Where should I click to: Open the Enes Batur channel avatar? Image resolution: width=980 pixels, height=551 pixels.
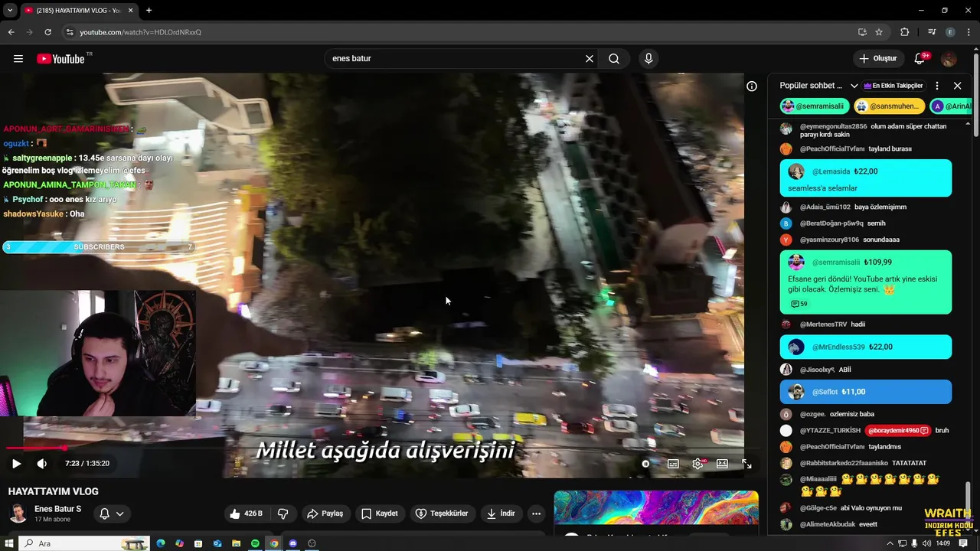pyautogui.click(x=18, y=514)
